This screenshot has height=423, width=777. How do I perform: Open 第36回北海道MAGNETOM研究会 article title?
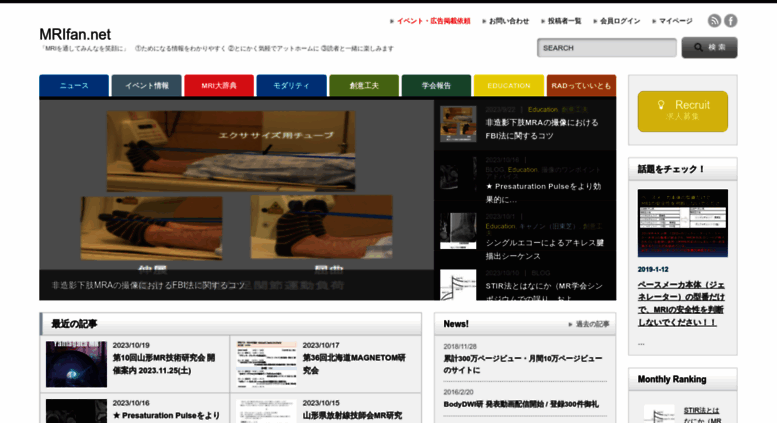(x=354, y=364)
